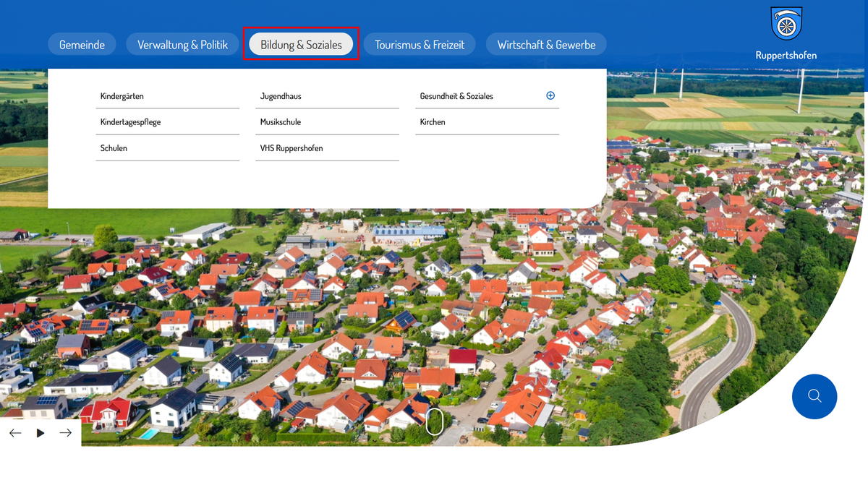868x493 pixels.
Task: Go to Musikschule
Action: click(x=328, y=122)
